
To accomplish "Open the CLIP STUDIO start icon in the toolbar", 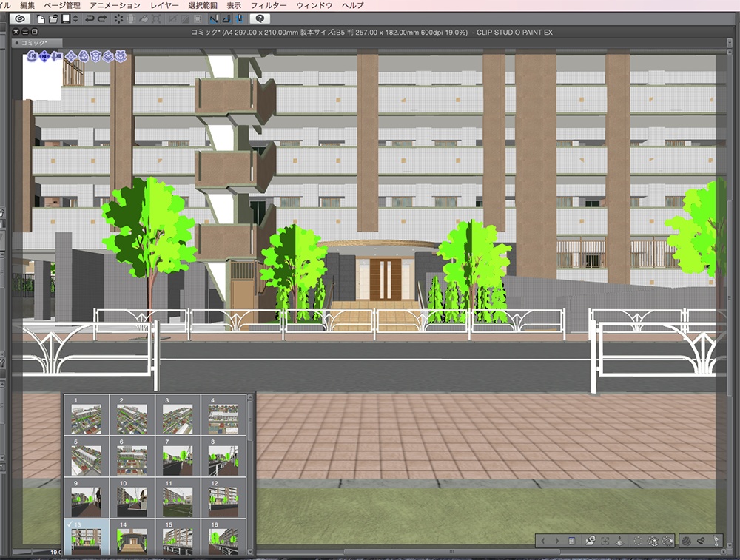I will (21, 20).
